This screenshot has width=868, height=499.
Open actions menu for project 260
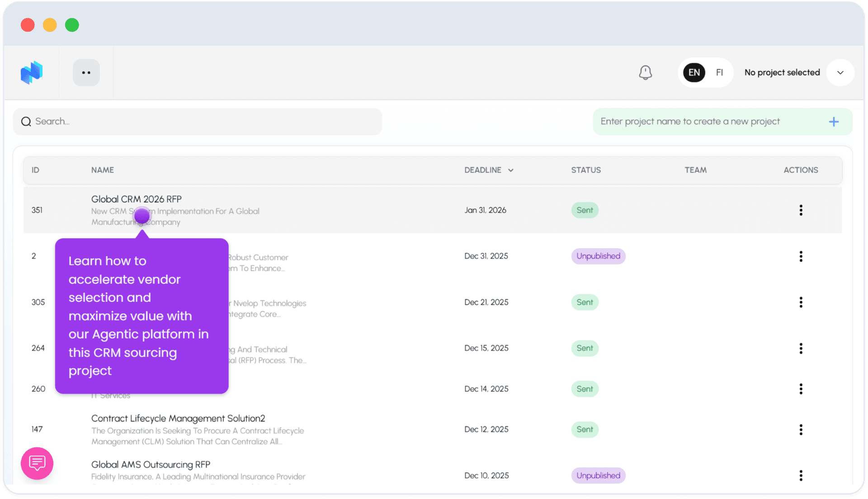801,389
